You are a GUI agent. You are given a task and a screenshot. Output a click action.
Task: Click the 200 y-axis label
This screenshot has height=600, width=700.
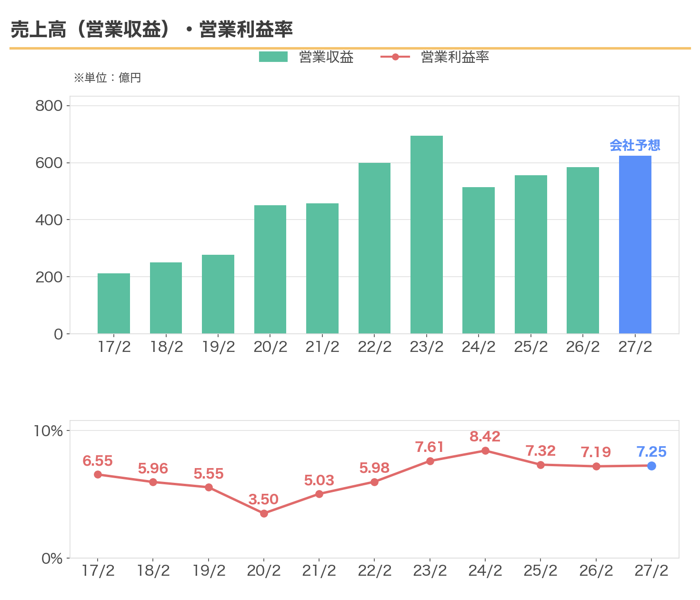tap(49, 277)
